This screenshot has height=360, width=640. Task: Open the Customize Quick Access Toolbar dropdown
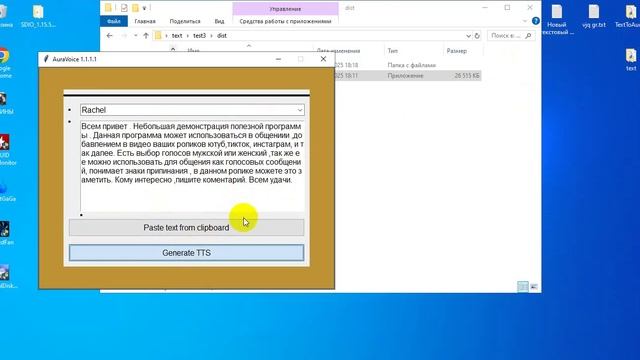(144, 8)
